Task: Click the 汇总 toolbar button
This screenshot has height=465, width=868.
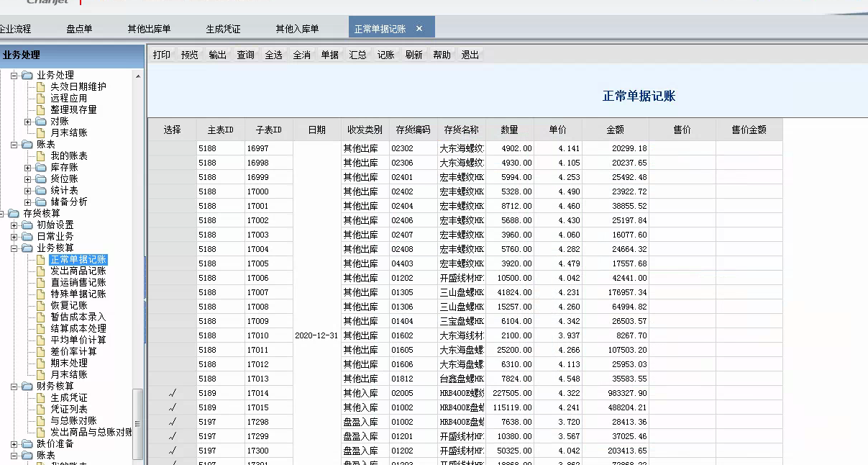Action: pos(358,55)
